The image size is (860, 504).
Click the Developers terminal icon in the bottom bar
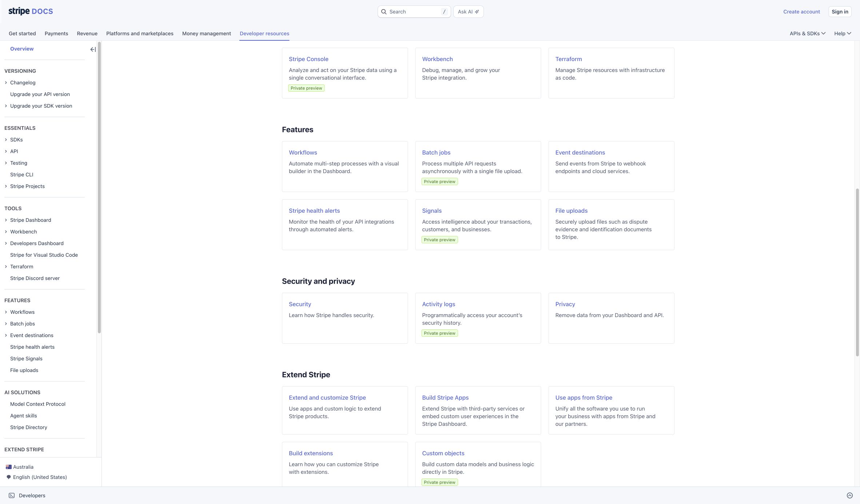pyautogui.click(x=12, y=495)
